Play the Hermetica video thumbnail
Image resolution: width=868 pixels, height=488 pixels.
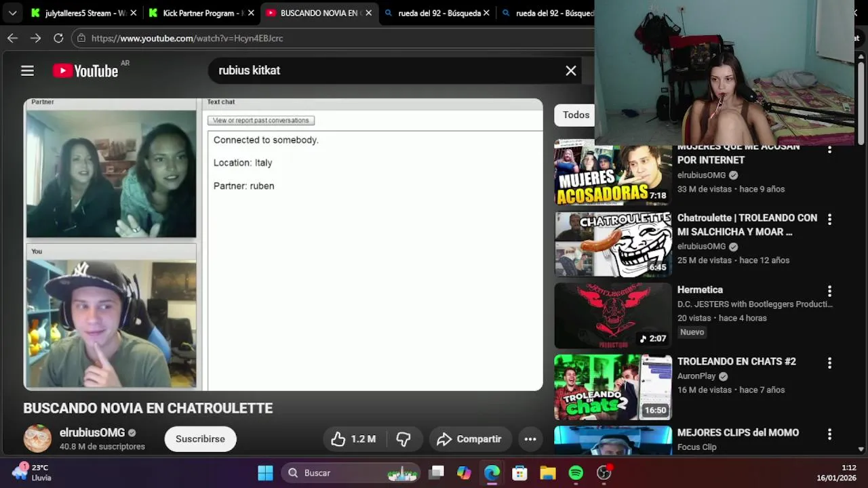[x=613, y=316]
